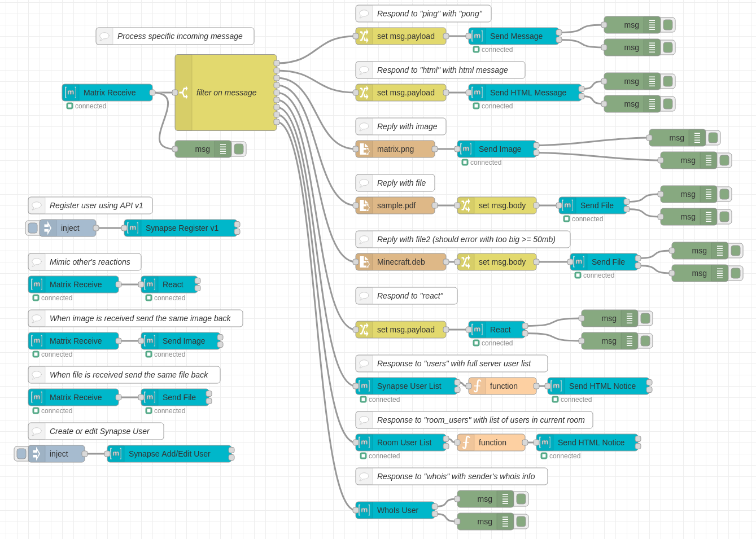Select the Send Image node connected to matrix.png
Image resolution: width=756 pixels, height=539 pixels.
(500, 149)
